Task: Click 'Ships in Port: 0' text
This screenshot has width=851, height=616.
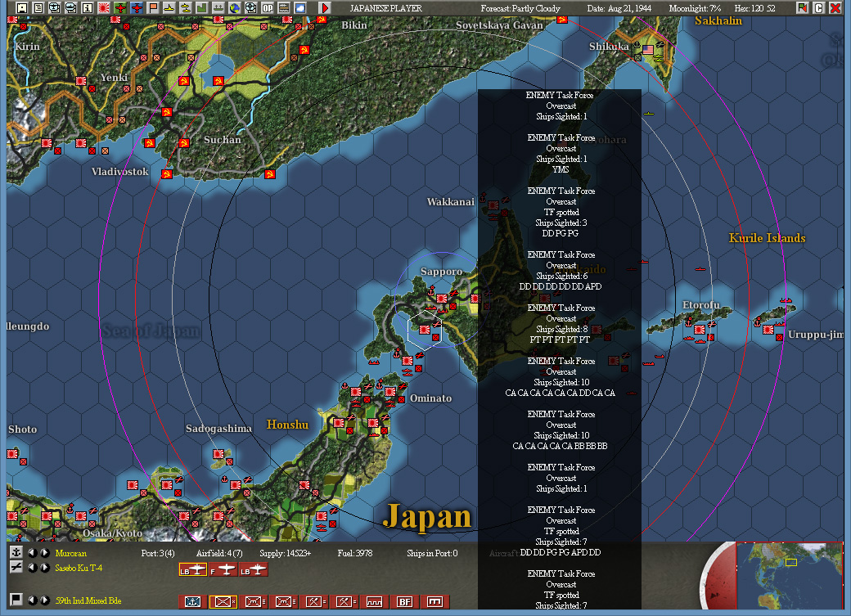Action: 432,553
